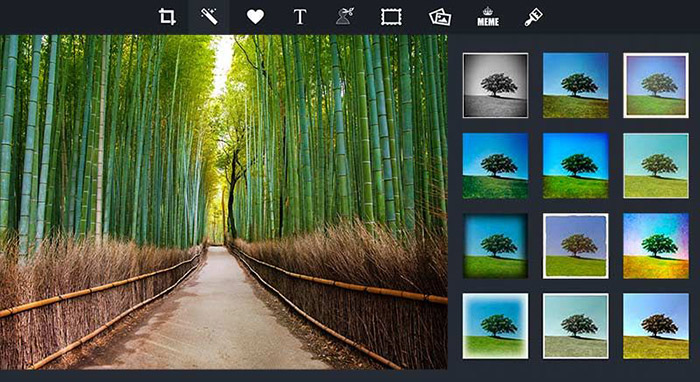Apply the filter right of black-and-white one
700x382 pixels.
575,85
